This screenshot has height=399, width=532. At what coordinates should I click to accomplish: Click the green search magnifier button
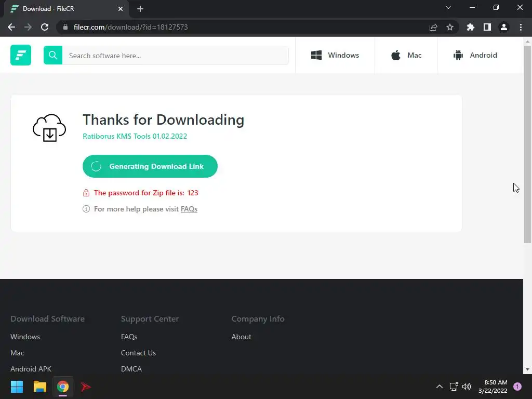coord(53,55)
